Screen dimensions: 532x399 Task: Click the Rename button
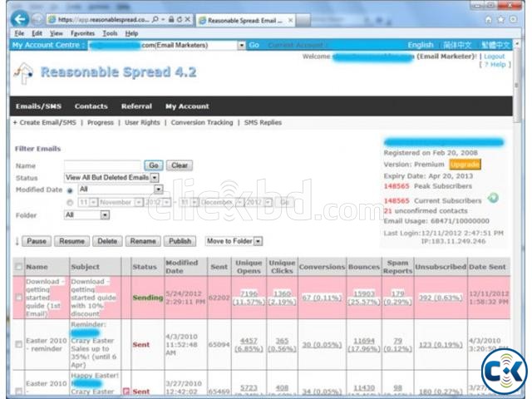143,241
